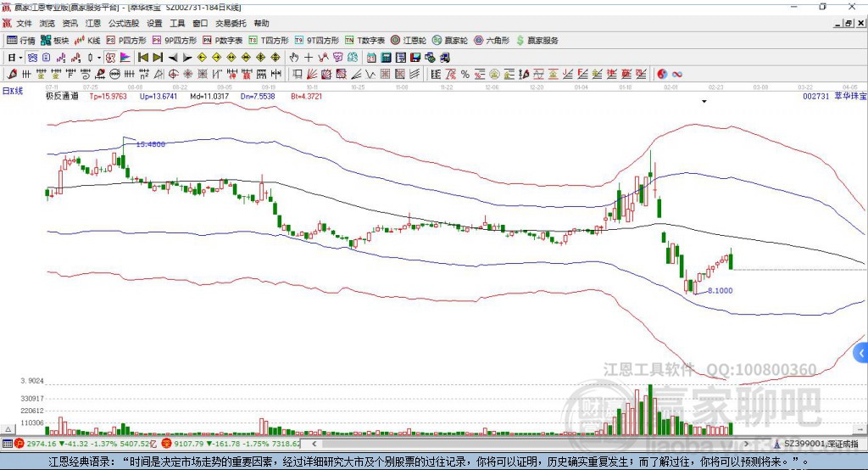
Task: Select the red fan lines drawing tool
Action: tap(312, 75)
